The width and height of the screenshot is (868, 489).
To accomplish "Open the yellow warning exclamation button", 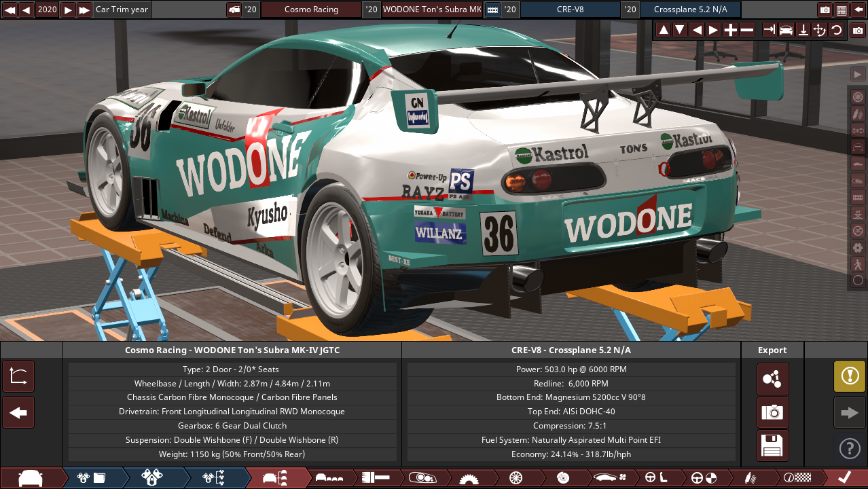I will 850,376.
